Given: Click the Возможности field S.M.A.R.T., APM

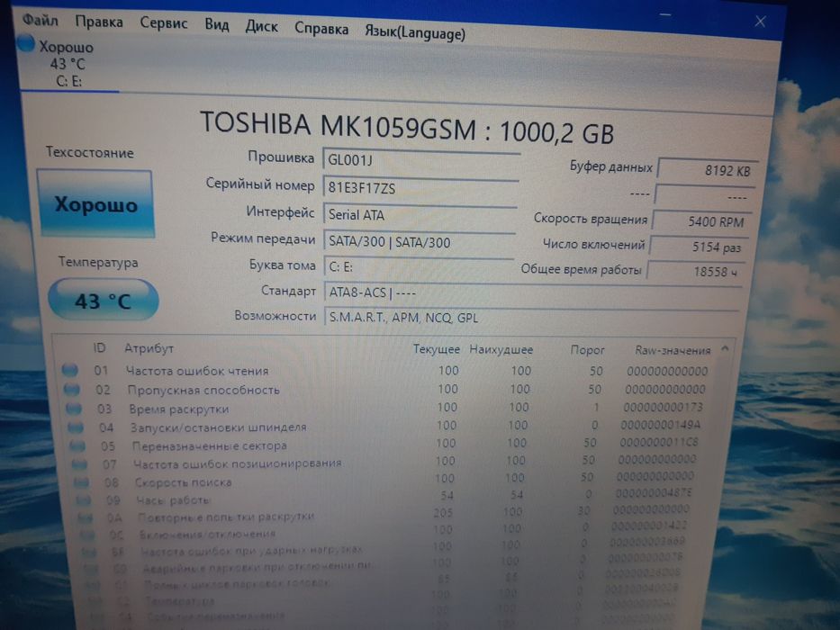Looking at the screenshot, I should point(531,317).
